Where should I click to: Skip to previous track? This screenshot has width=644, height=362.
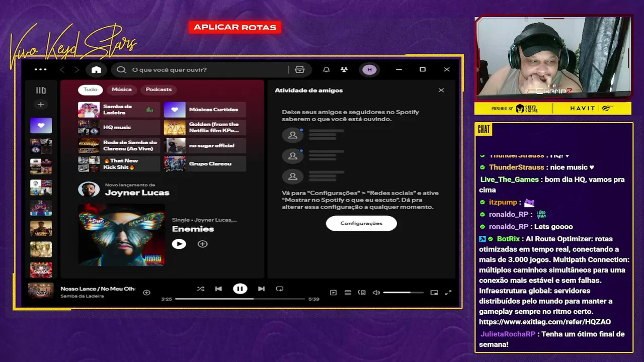(x=218, y=289)
